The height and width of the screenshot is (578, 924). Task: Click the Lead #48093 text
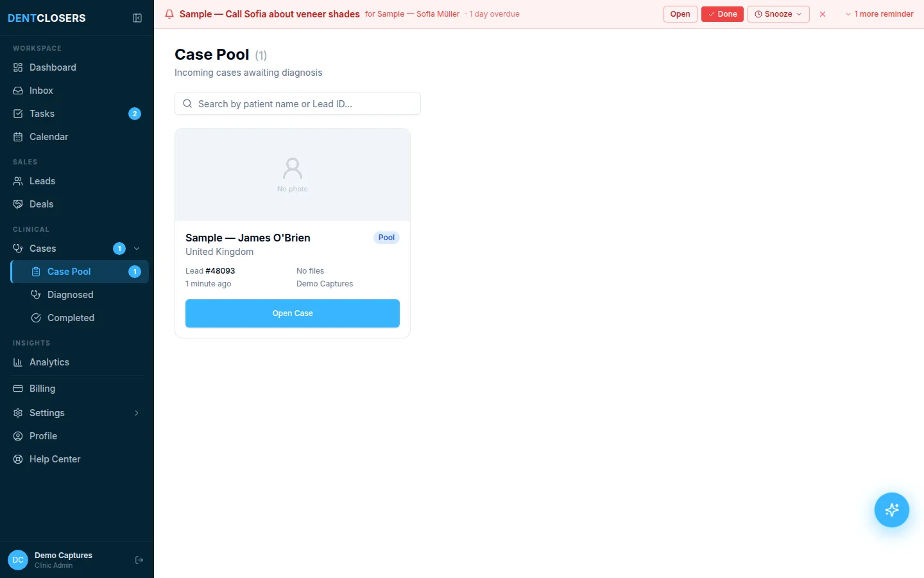pyautogui.click(x=210, y=271)
